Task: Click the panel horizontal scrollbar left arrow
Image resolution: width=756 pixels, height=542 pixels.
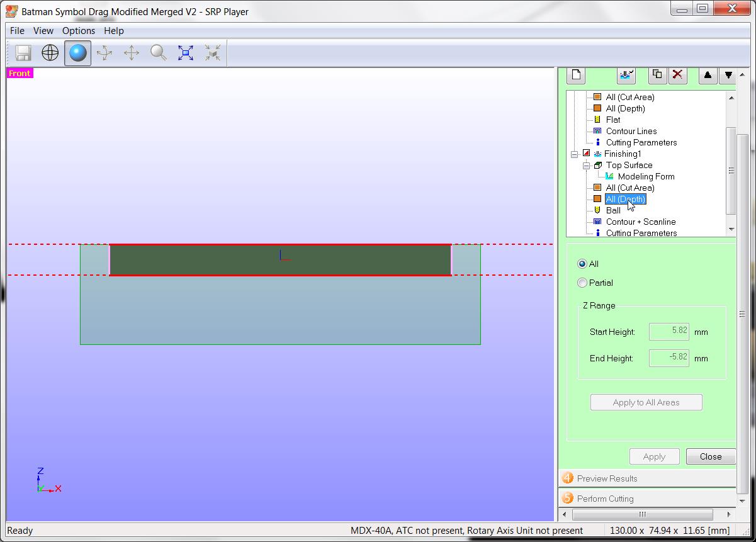Action: click(x=563, y=514)
